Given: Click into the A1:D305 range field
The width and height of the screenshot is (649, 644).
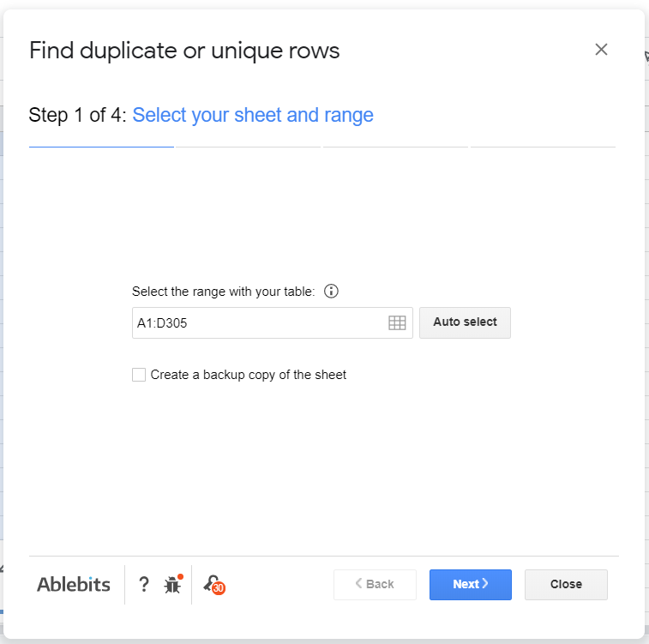Looking at the screenshot, I should pyautogui.click(x=257, y=323).
